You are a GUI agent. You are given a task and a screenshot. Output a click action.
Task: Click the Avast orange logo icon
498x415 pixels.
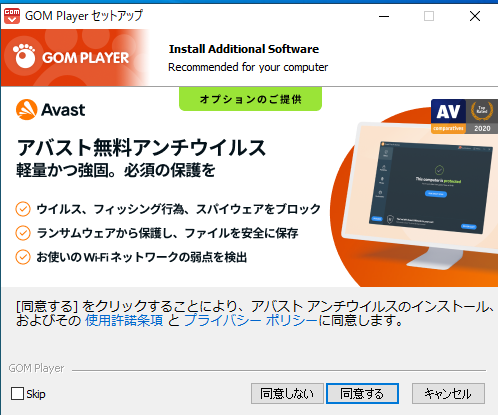pos(26,110)
